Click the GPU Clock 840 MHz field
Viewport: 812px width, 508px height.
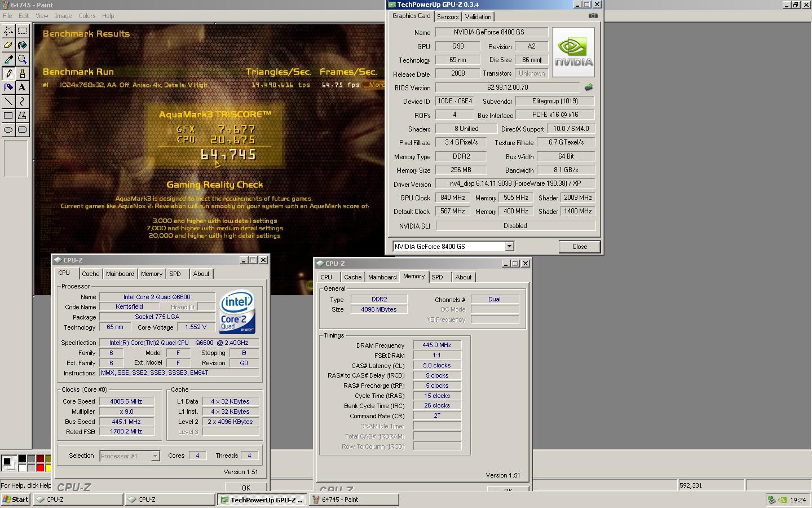pyautogui.click(x=453, y=198)
